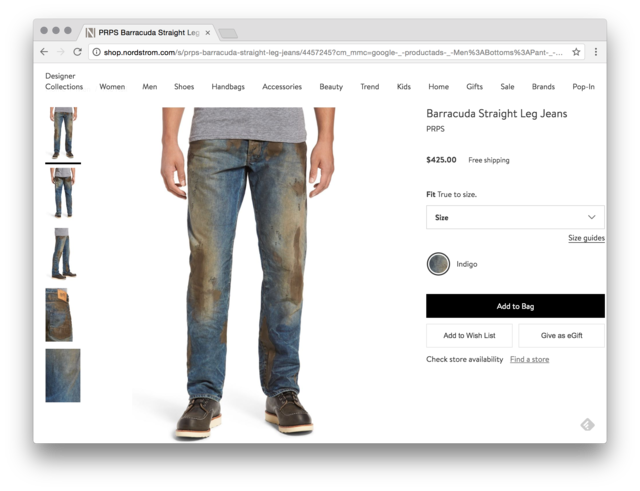Open the Sale menu
The image size is (640, 491).
pos(507,87)
